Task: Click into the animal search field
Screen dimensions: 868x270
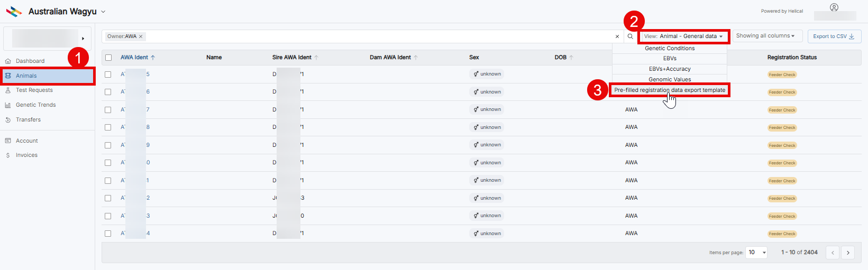Action: point(370,36)
